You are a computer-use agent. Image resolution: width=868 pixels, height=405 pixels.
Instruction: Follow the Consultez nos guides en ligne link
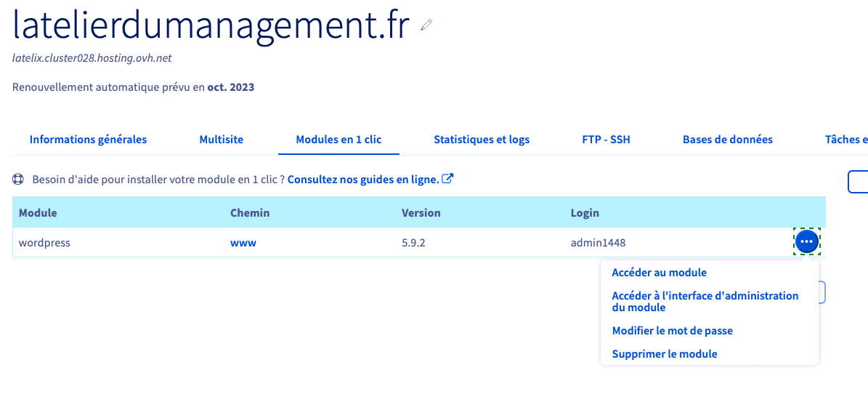click(363, 179)
